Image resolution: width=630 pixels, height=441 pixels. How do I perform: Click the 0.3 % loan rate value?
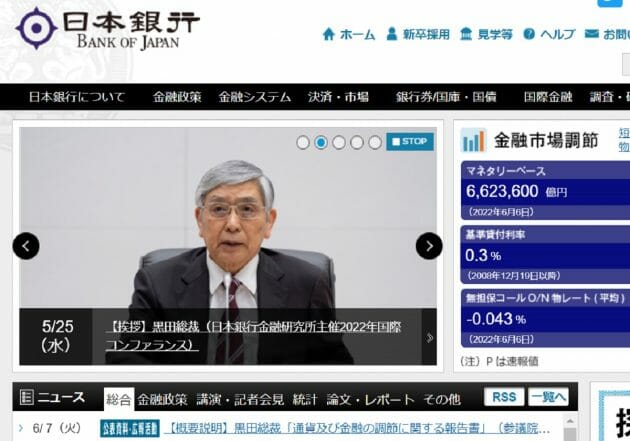[x=483, y=255]
